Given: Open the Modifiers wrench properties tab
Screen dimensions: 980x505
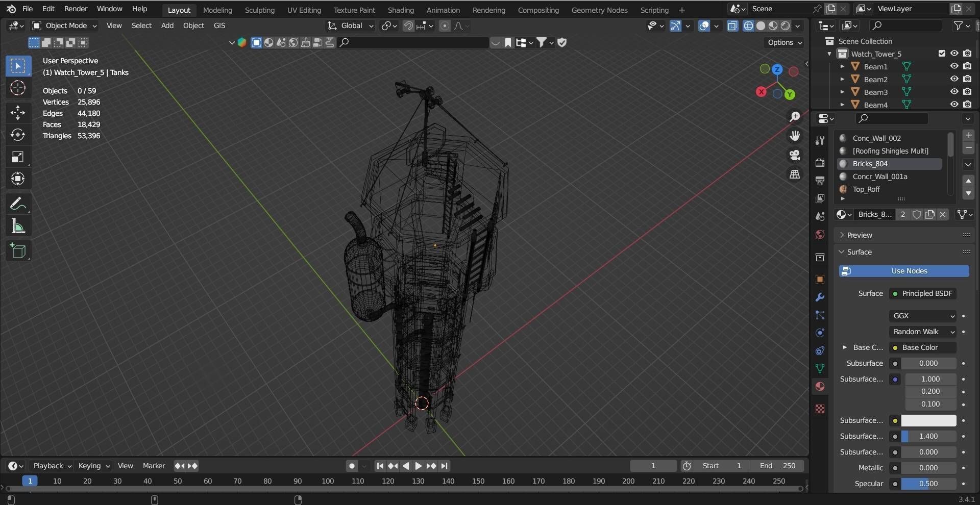Looking at the screenshot, I should click(820, 297).
